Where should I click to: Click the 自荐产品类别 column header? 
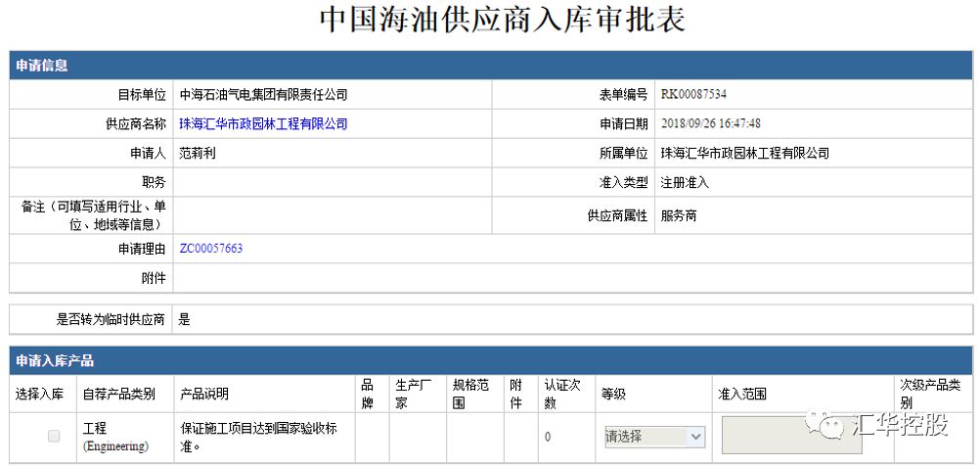tap(118, 395)
